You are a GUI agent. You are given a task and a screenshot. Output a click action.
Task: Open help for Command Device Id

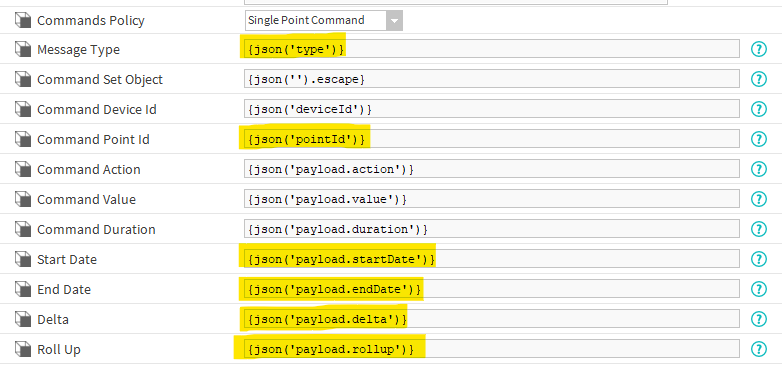point(759,109)
